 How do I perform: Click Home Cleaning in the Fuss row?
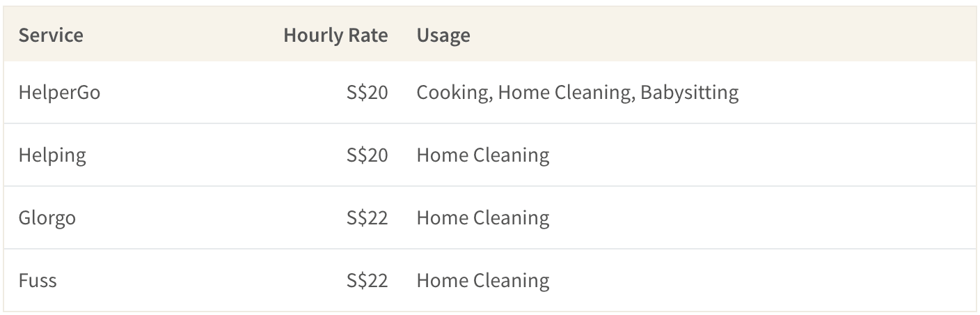click(x=483, y=280)
